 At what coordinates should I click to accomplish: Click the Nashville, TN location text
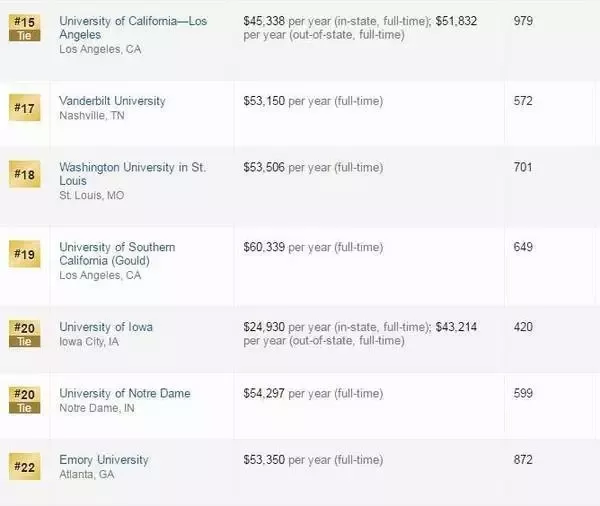92,116
